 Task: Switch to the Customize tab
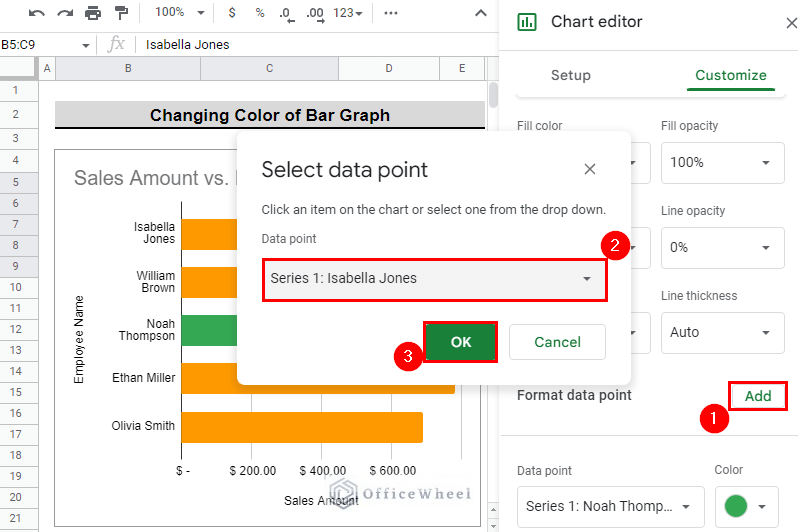(x=731, y=75)
